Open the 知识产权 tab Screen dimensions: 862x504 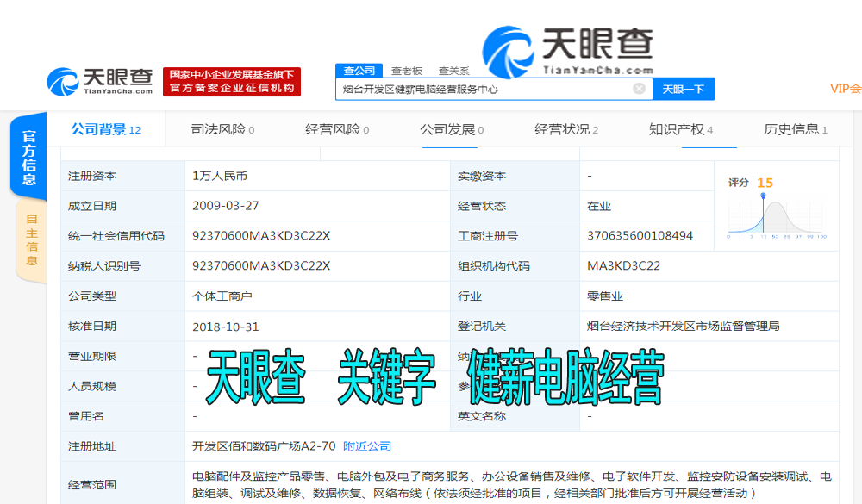coord(677,128)
